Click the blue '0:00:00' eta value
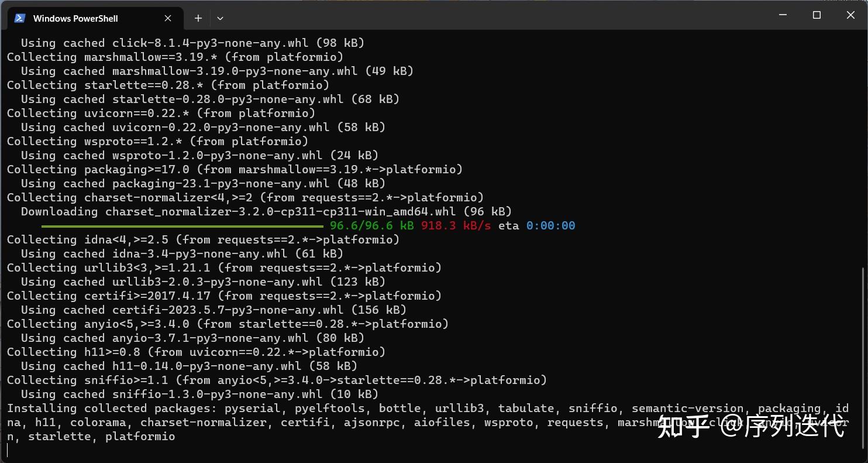This screenshot has width=868, height=463. click(x=551, y=226)
